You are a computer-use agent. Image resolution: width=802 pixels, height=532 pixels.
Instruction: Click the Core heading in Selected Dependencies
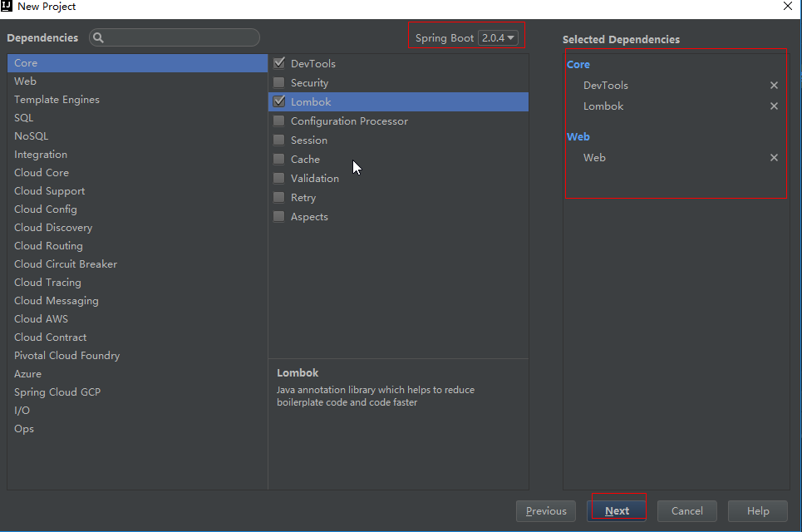(578, 65)
